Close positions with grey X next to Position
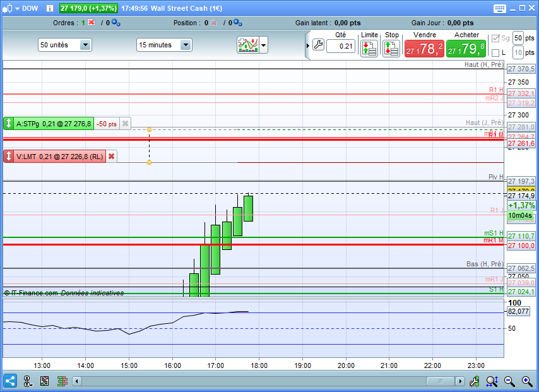 [213, 23]
